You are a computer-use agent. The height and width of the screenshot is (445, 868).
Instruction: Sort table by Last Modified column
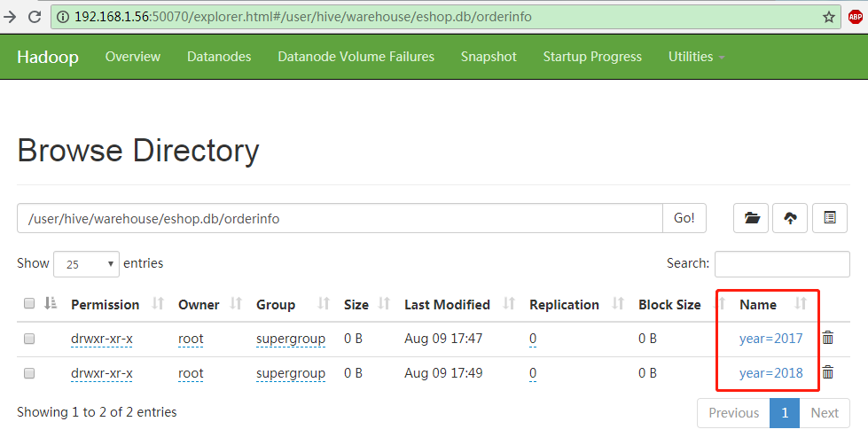pyautogui.click(x=509, y=304)
